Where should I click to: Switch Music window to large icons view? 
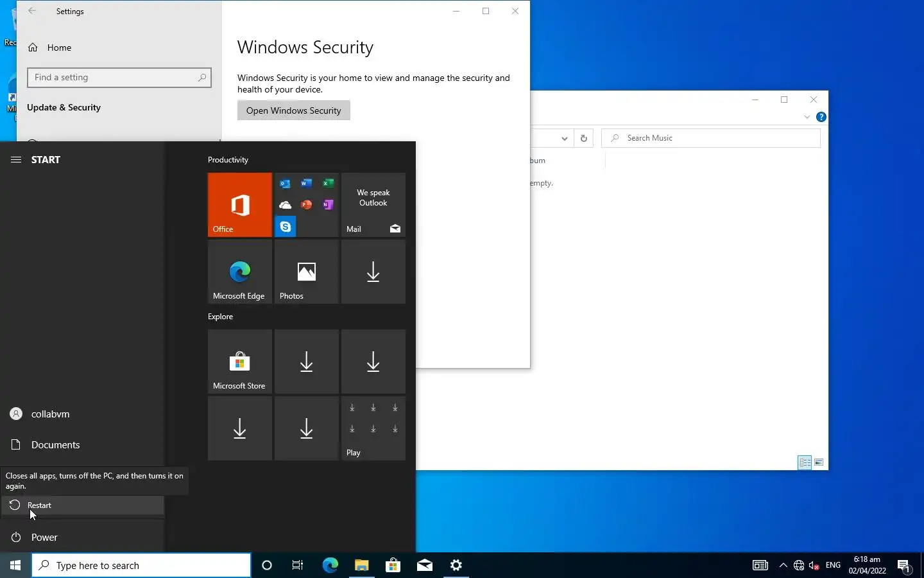click(819, 462)
